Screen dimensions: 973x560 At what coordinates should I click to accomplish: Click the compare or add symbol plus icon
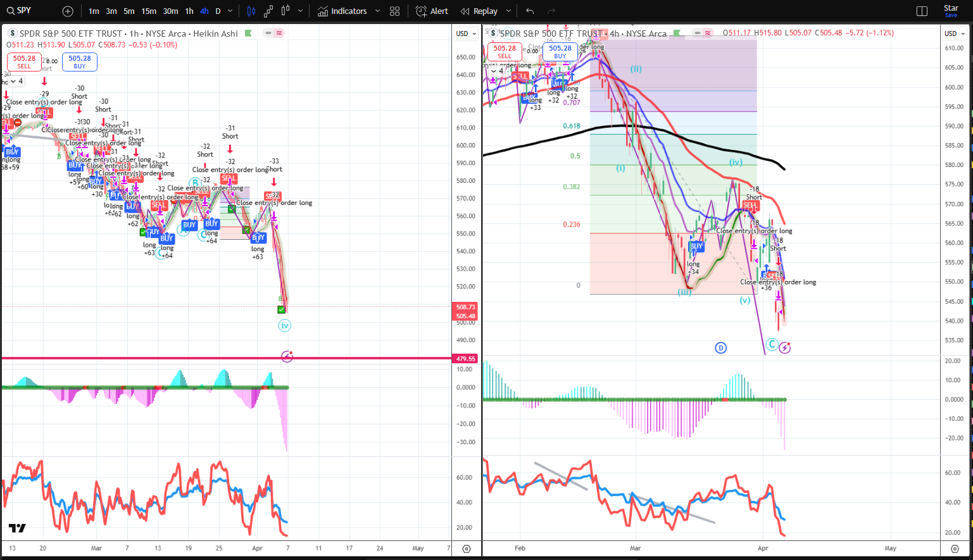pos(68,11)
